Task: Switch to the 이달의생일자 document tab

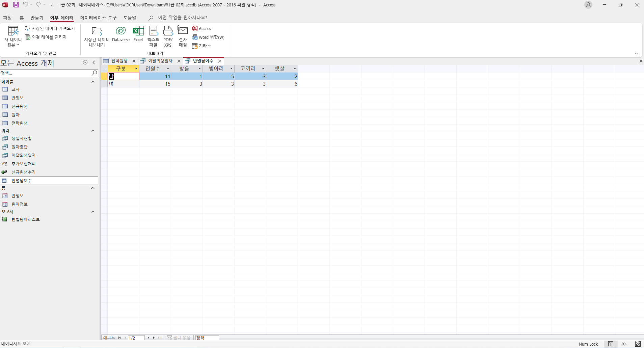Action: pos(160,61)
